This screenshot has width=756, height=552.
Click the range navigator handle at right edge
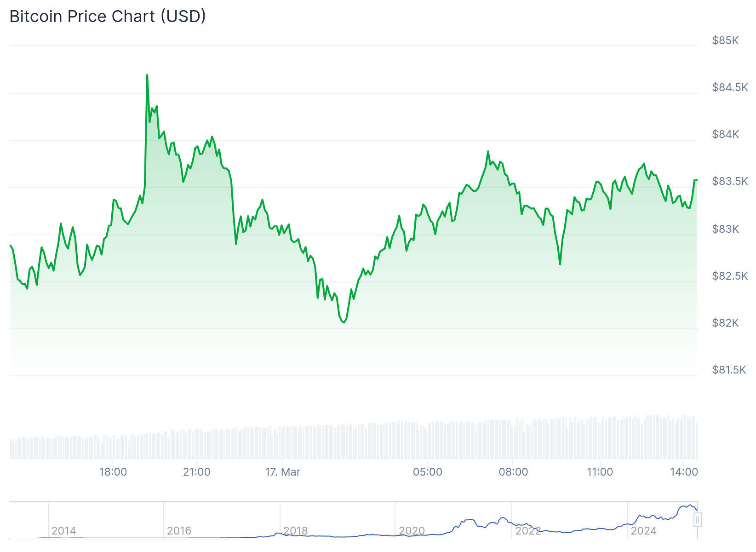[698, 520]
